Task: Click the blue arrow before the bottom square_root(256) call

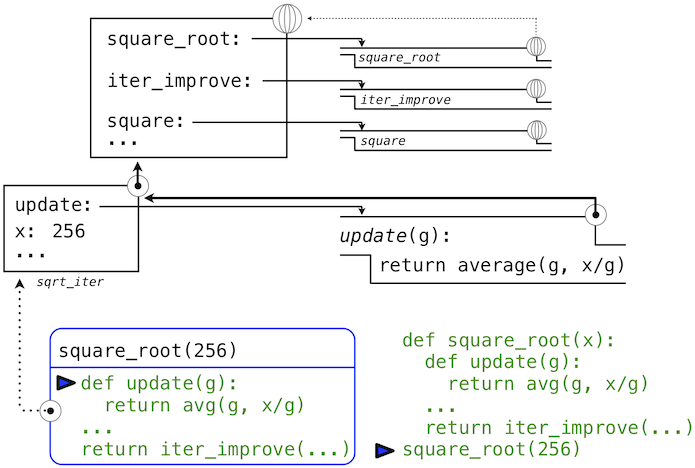Action: 385,451
